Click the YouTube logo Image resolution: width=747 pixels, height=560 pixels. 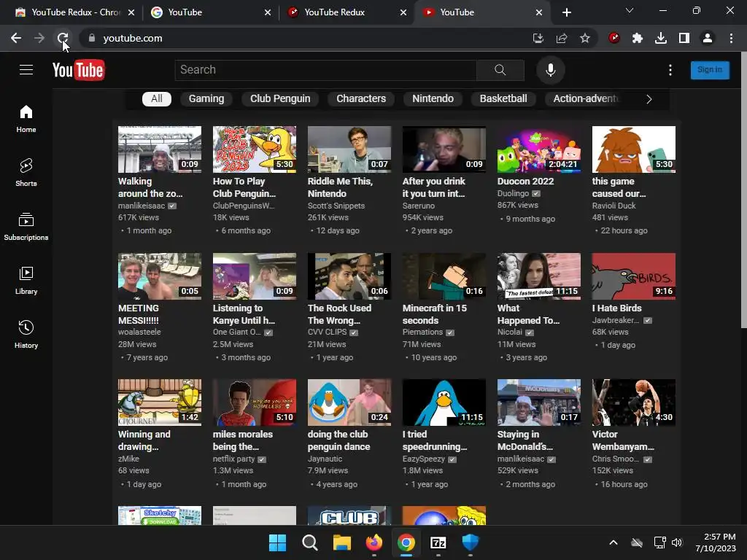[x=79, y=71]
